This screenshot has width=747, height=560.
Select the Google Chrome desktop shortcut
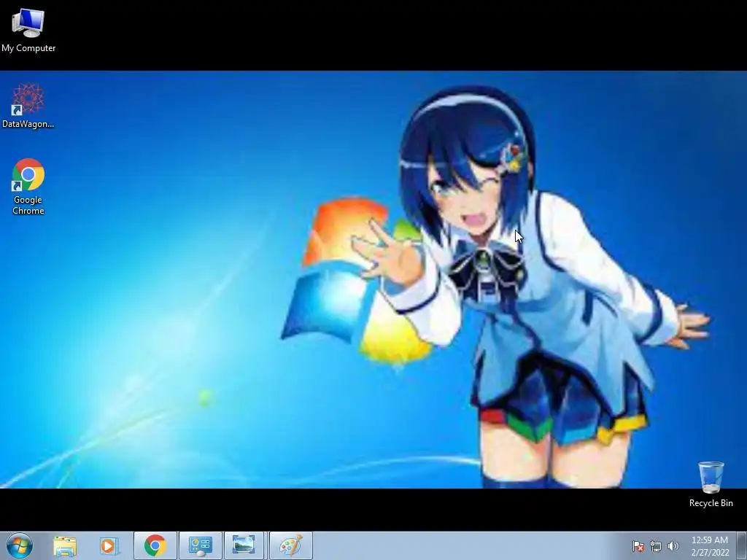pos(28,187)
